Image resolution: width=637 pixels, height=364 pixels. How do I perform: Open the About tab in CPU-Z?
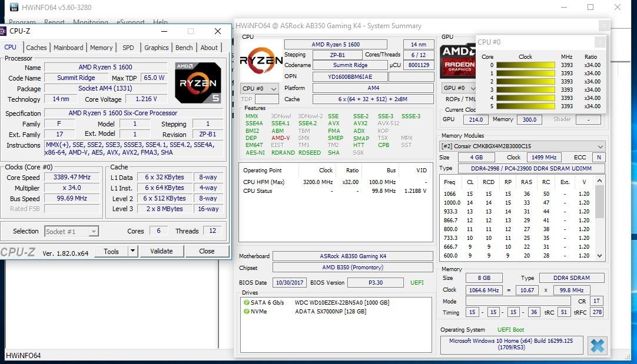pos(209,48)
